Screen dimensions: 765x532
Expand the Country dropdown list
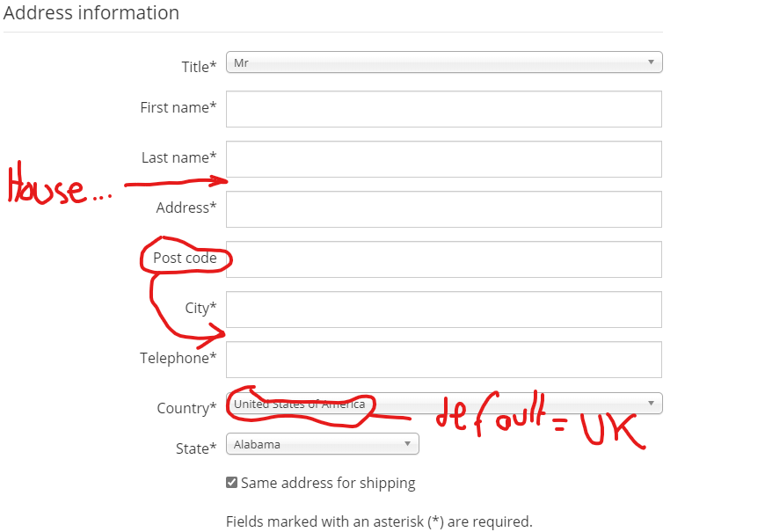point(443,404)
